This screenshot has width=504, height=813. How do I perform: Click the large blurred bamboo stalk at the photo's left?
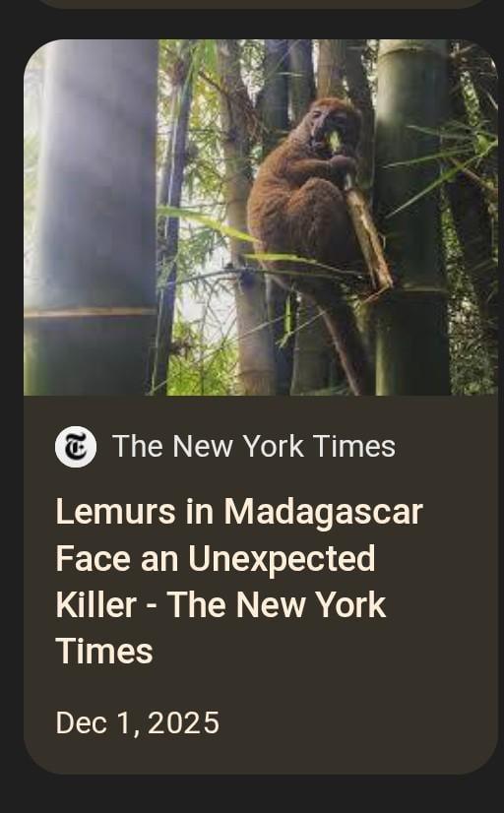pos(95,218)
